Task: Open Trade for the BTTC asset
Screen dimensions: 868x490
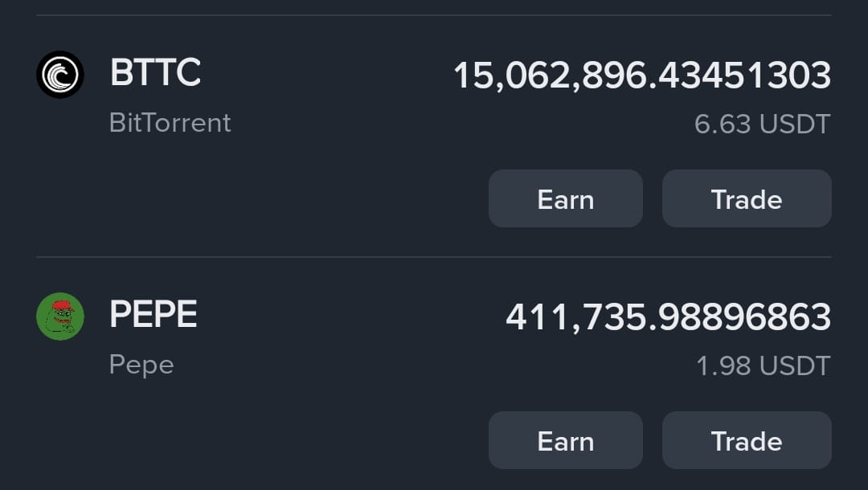Action: pos(747,198)
